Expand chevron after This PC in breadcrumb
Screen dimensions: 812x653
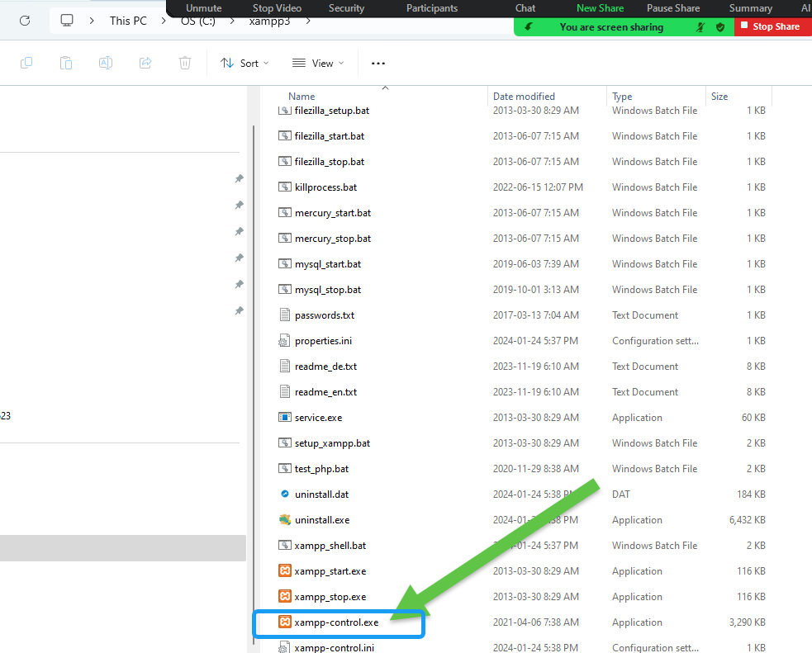point(164,21)
